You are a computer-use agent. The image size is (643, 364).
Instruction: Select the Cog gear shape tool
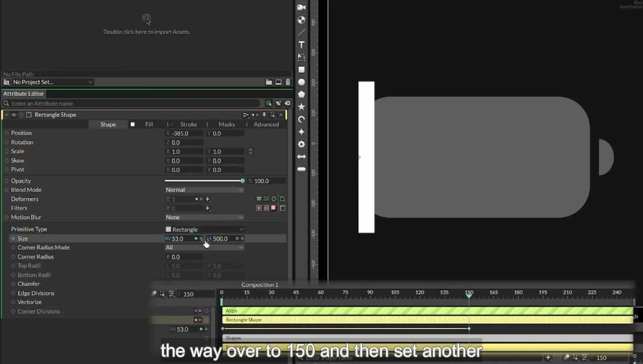(x=301, y=144)
